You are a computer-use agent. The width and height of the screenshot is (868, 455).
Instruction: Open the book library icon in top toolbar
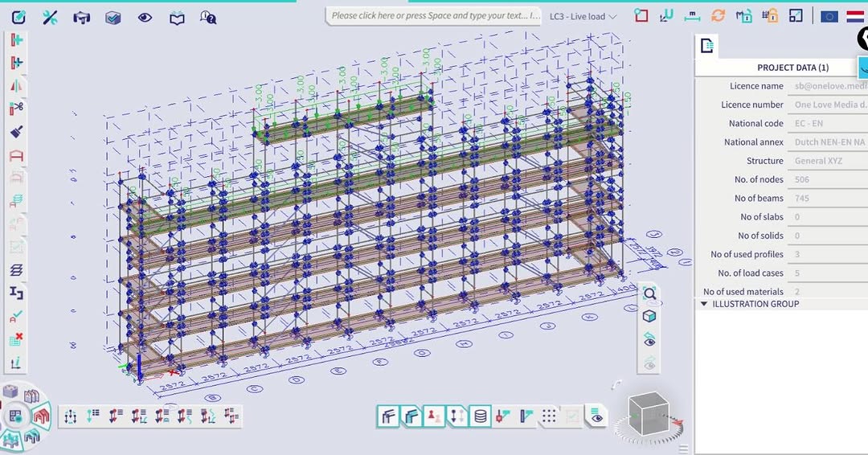coord(177,18)
